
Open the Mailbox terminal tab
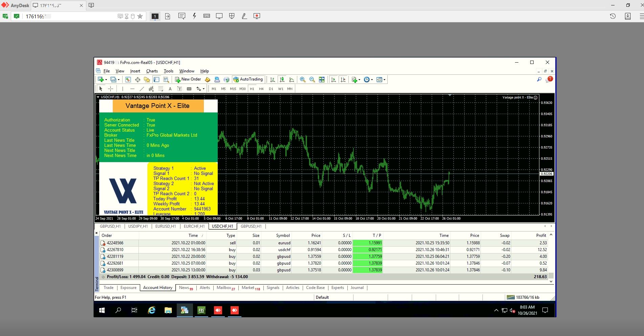[x=226, y=288]
